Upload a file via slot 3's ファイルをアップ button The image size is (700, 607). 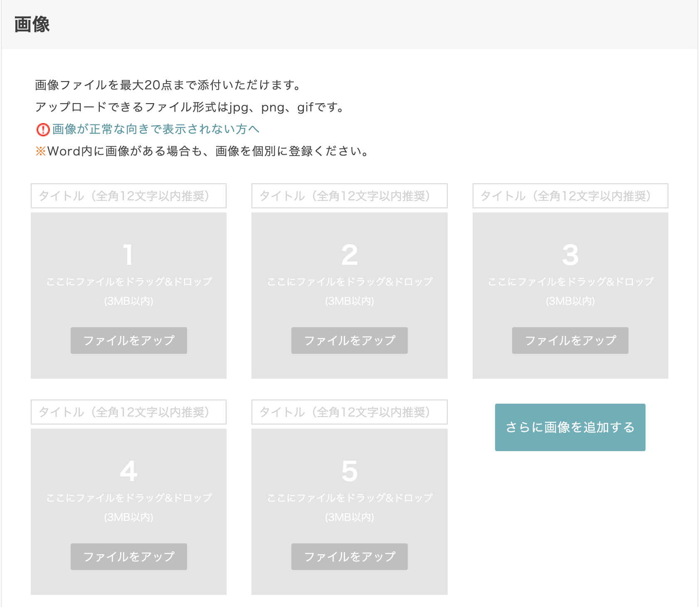click(x=570, y=341)
